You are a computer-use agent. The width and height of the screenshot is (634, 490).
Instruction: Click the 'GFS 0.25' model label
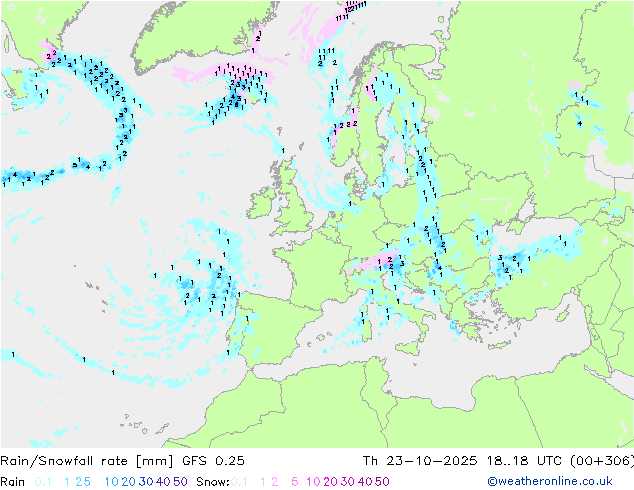coord(213,461)
